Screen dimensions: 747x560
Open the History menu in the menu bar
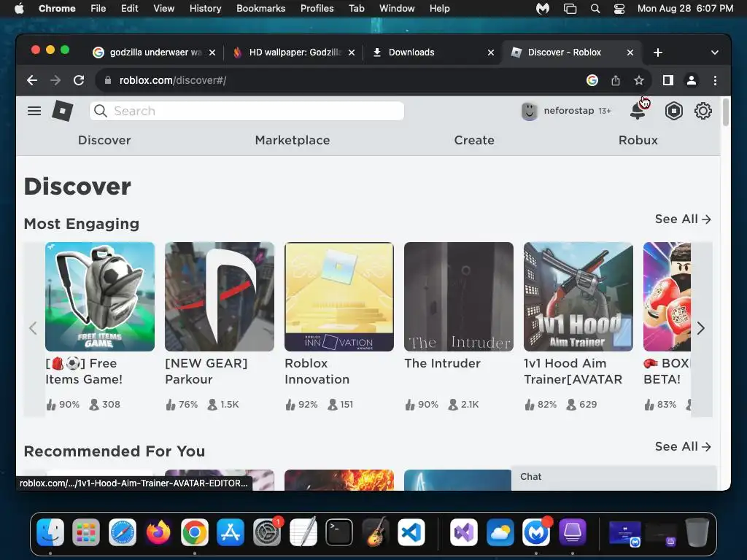point(205,9)
